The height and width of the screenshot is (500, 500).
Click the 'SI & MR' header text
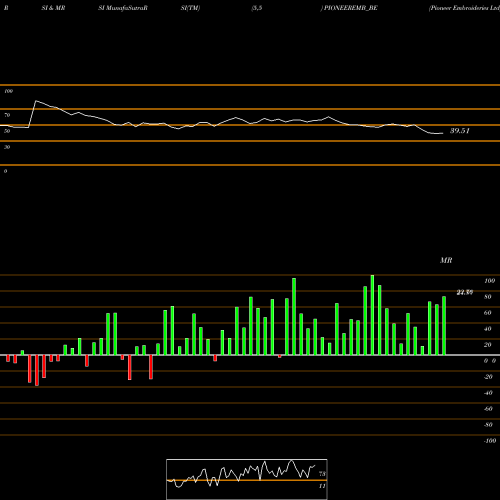(53, 8)
